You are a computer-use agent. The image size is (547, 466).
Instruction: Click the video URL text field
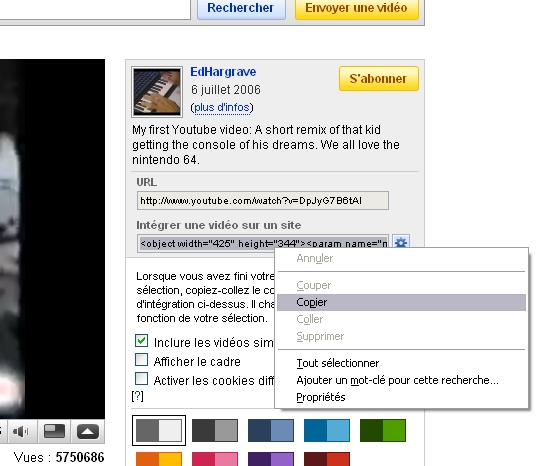pos(263,201)
